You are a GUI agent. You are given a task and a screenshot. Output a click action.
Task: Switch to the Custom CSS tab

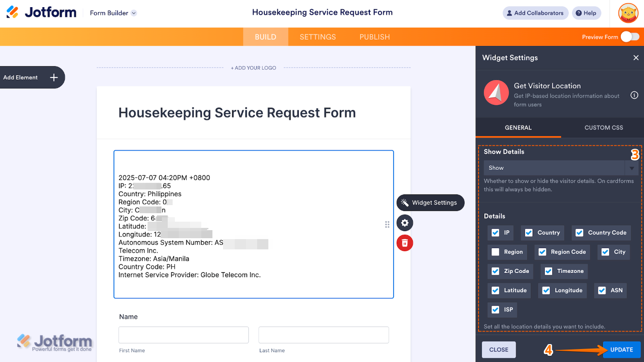(603, 128)
